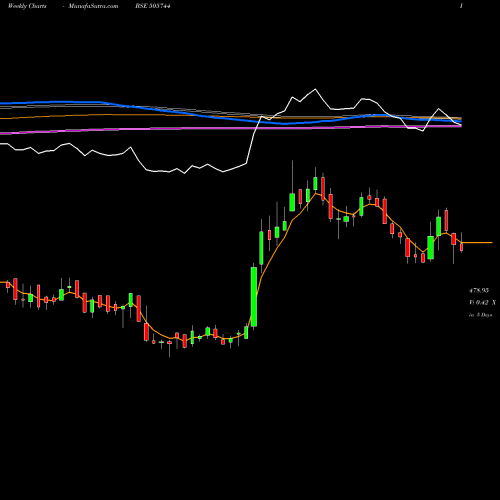Viewport: 500px width, 500px height.
Task: Click the 'V: 0.42 X' volume text
Action: pos(482,303)
